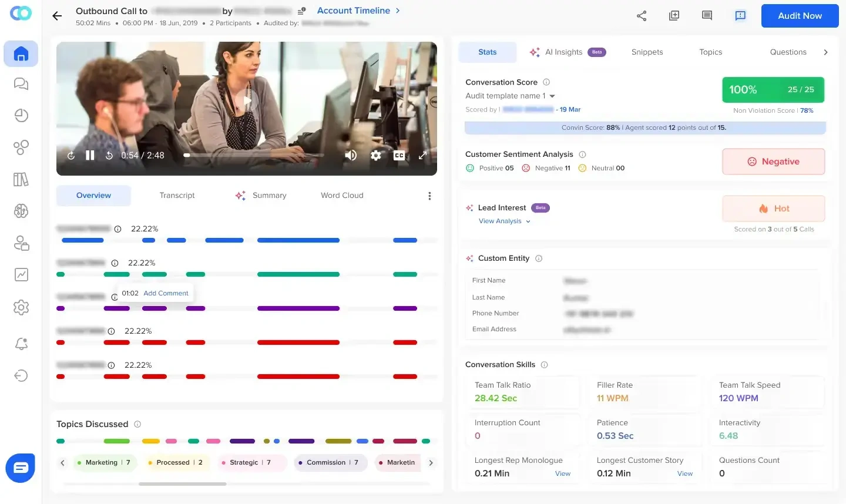Click info icon next to Conversation Score

546,82
